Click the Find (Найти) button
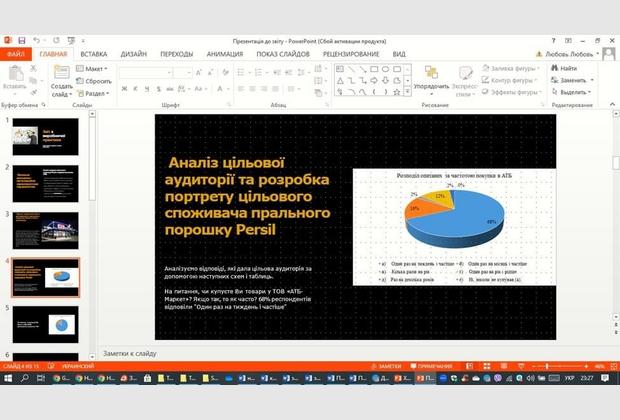Screen dimensions: 620x420 pos(564,68)
